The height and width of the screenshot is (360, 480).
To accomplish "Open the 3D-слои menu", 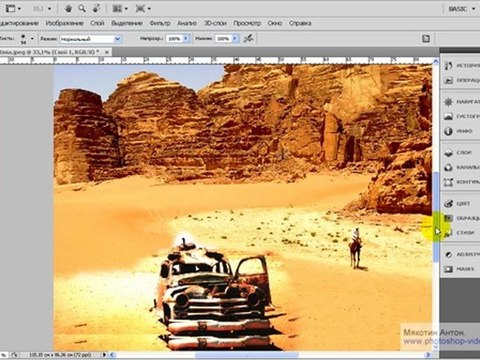I will (215, 23).
